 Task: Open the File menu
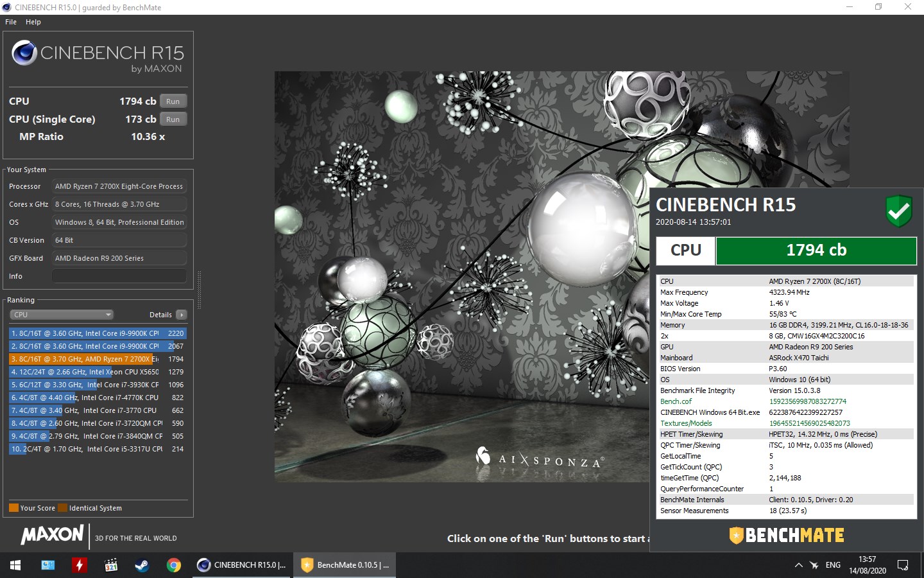click(x=11, y=22)
